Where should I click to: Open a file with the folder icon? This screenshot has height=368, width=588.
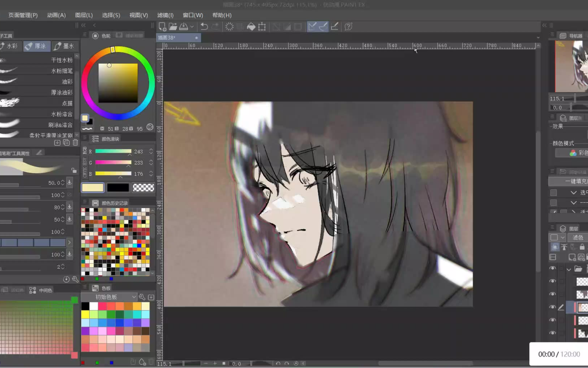pyautogui.click(x=173, y=26)
